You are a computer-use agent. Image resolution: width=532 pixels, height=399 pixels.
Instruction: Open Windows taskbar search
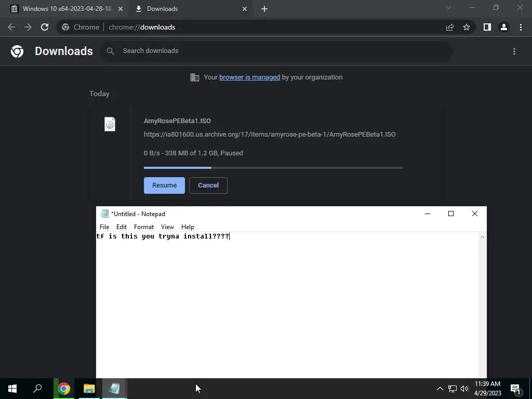37,389
